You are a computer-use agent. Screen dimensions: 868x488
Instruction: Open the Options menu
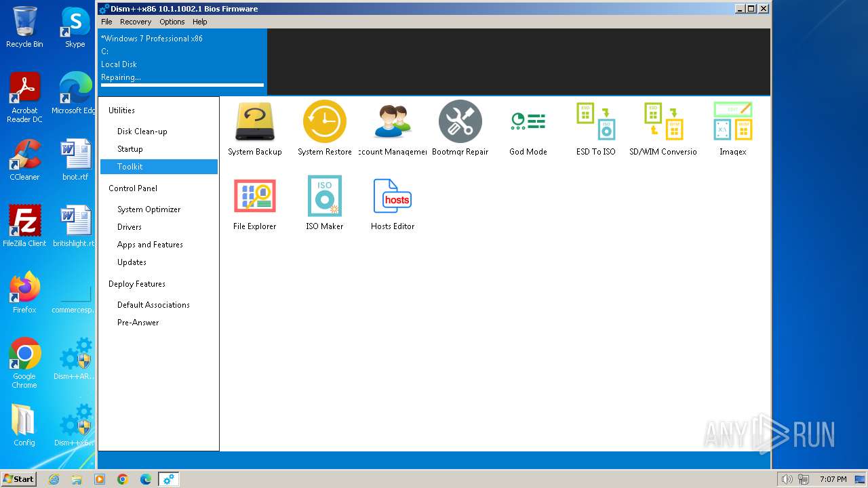click(x=172, y=22)
